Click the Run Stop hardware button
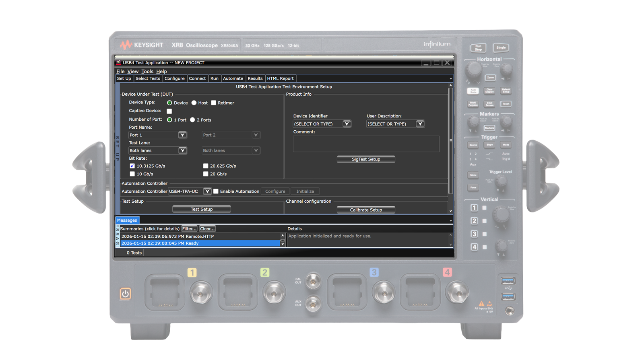The image size is (644, 362). click(x=478, y=48)
